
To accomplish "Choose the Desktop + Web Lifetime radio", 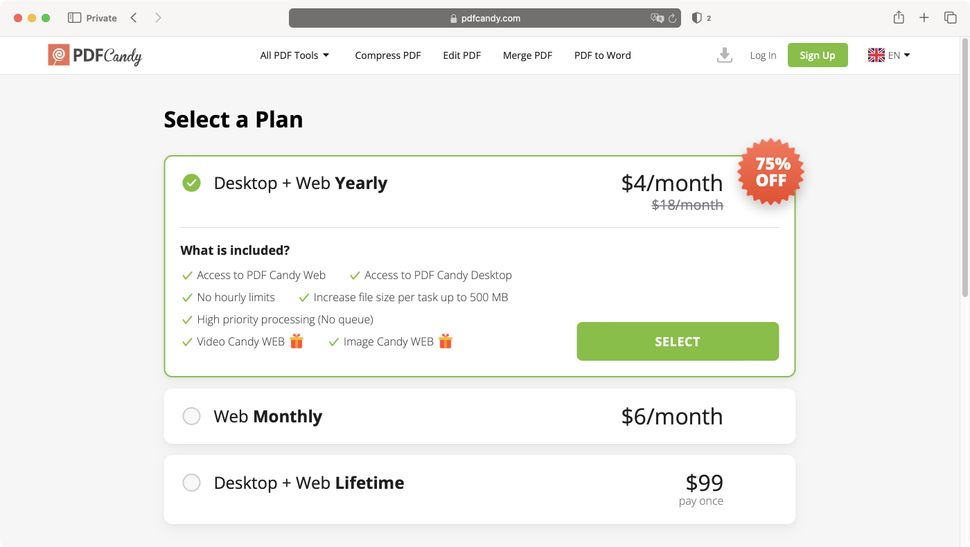I will click(191, 482).
